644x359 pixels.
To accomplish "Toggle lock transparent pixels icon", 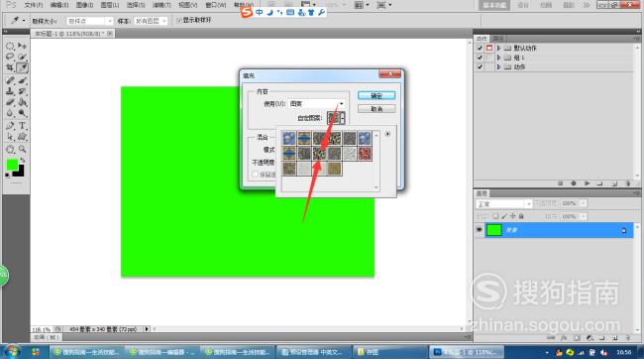I will [x=495, y=216].
